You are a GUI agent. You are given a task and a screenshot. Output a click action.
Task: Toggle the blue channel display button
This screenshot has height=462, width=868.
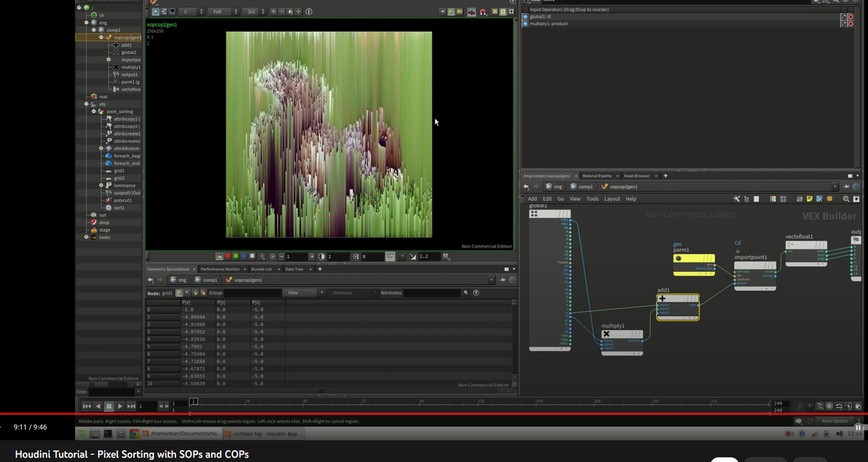point(243,257)
